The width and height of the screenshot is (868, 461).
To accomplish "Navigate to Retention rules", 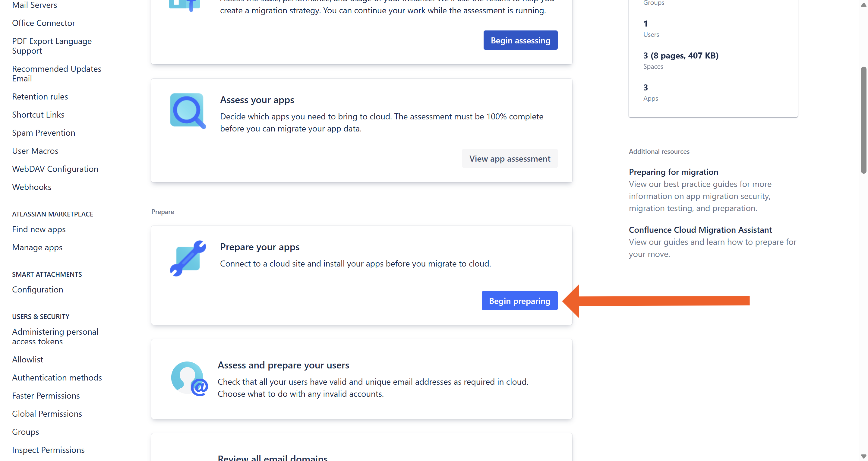I will [x=40, y=96].
